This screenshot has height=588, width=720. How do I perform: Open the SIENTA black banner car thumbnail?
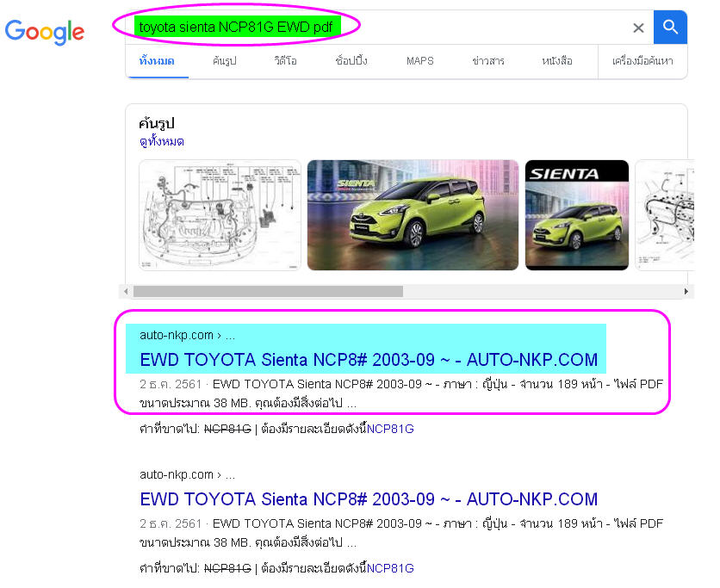577,215
